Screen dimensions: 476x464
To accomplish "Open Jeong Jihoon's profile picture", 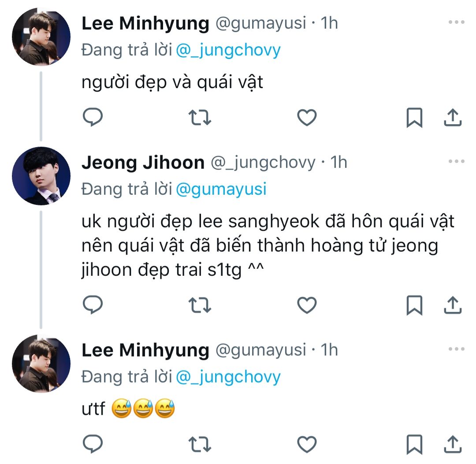I will pyautogui.click(x=41, y=176).
